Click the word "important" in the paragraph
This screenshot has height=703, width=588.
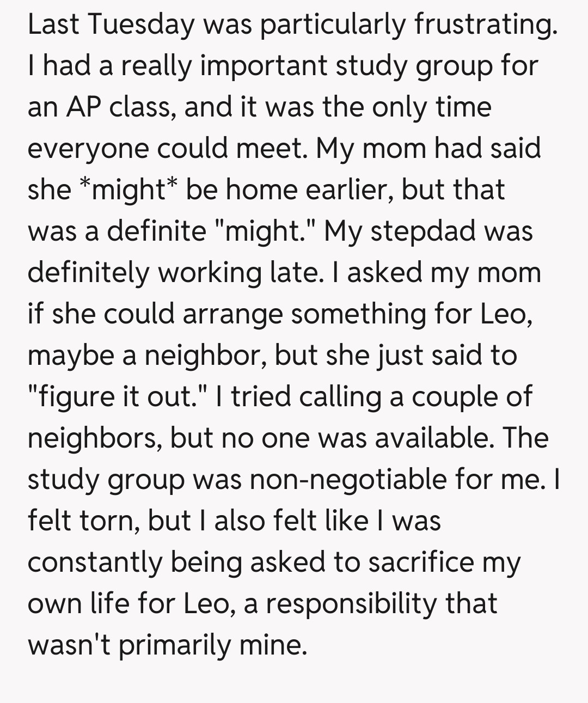click(x=264, y=66)
